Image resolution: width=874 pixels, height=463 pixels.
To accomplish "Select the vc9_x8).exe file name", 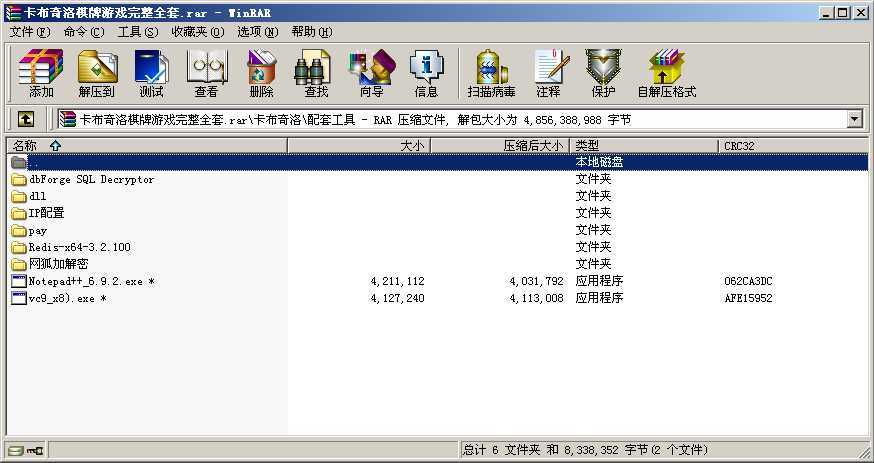I will click(67, 298).
